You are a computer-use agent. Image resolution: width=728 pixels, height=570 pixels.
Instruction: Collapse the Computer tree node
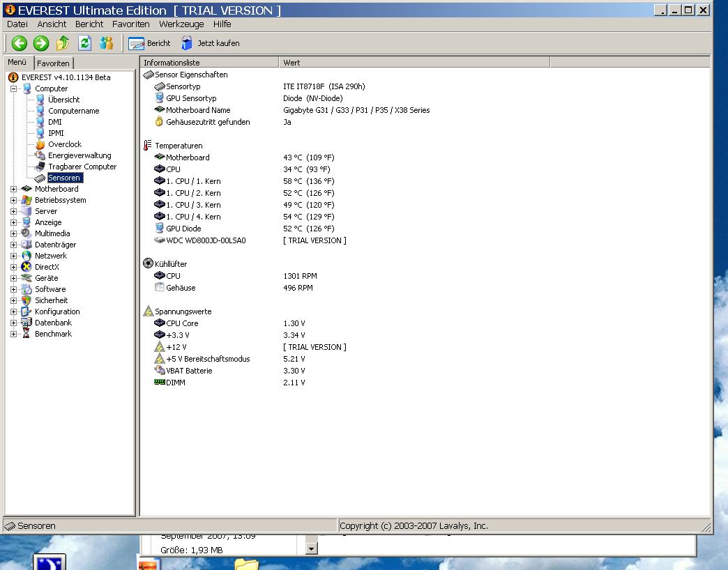click(x=13, y=88)
